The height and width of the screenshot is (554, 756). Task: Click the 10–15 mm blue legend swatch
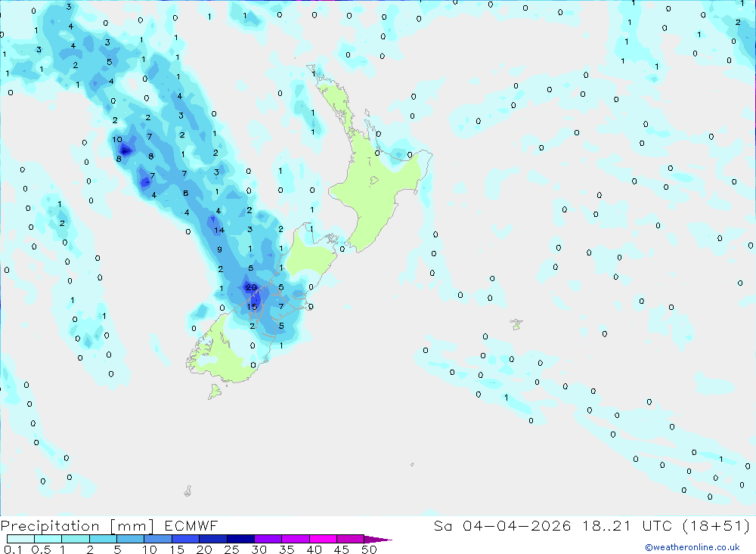pyautogui.click(x=158, y=539)
